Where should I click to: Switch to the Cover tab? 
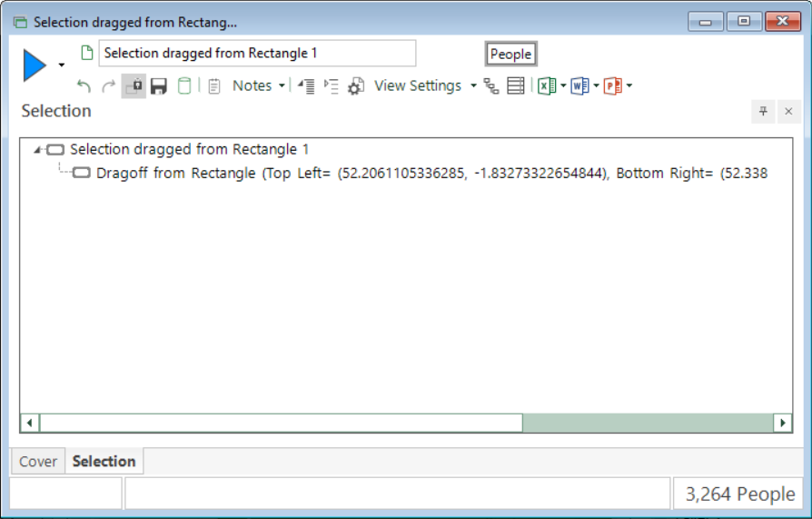(x=38, y=462)
